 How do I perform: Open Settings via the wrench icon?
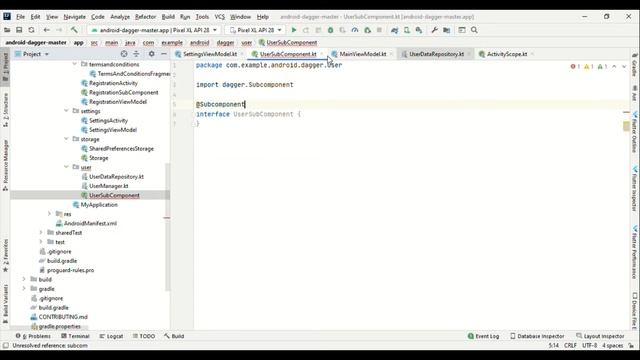point(434,30)
